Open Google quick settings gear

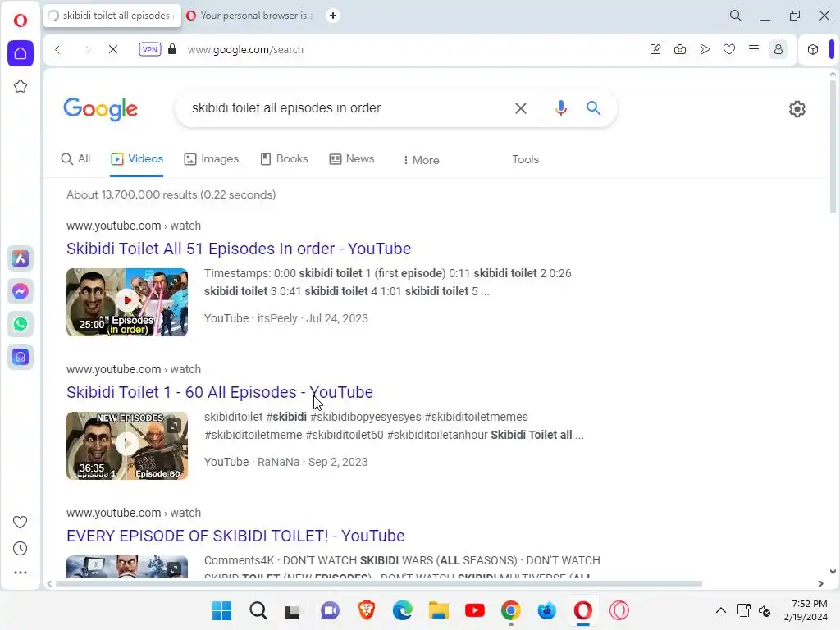pos(797,109)
